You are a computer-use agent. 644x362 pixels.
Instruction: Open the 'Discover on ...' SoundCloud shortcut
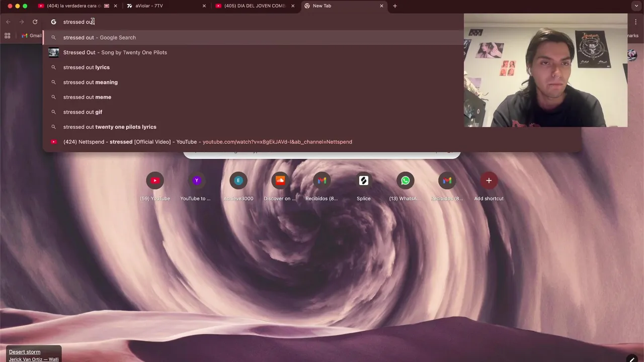pos(280,187)
